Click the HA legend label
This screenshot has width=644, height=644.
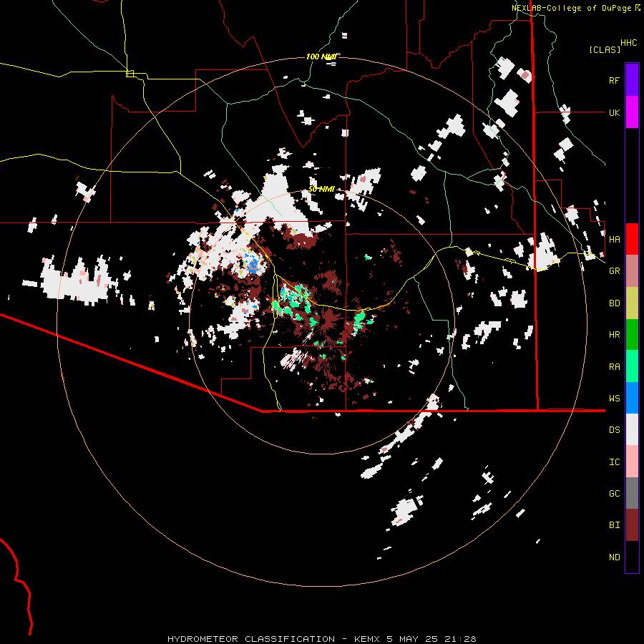click(x=614, y=240)
